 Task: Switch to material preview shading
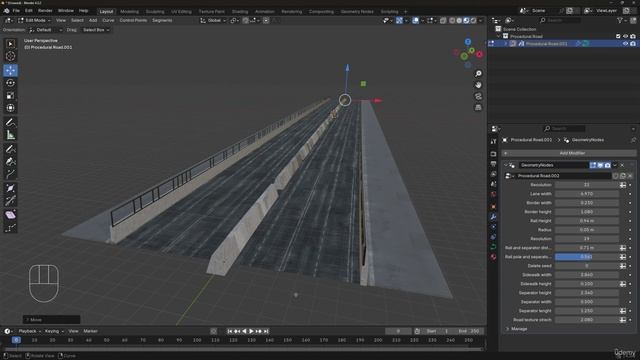[466, 20]
